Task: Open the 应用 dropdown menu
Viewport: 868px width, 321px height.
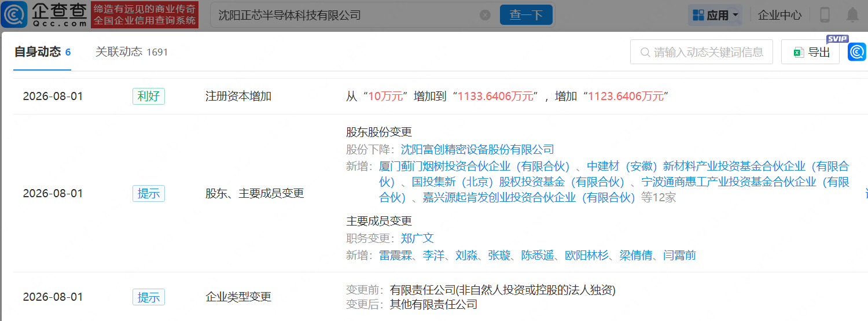Action: coord(715,15)
